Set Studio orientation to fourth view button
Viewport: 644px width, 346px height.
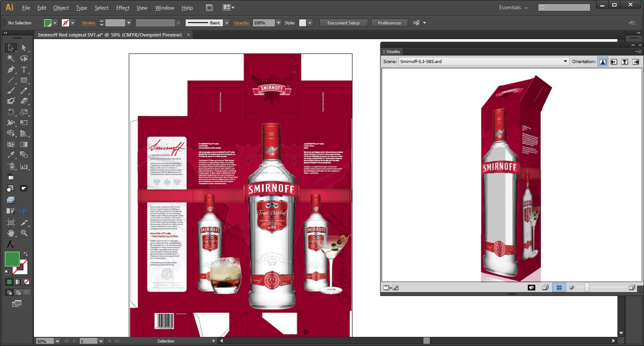click(636, 62)
